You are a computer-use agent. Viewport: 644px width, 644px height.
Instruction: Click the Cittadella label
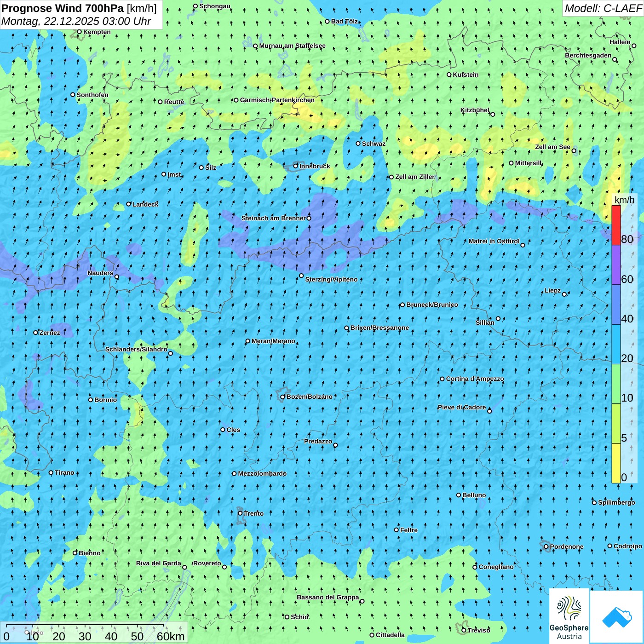click(x=390, y=635)
